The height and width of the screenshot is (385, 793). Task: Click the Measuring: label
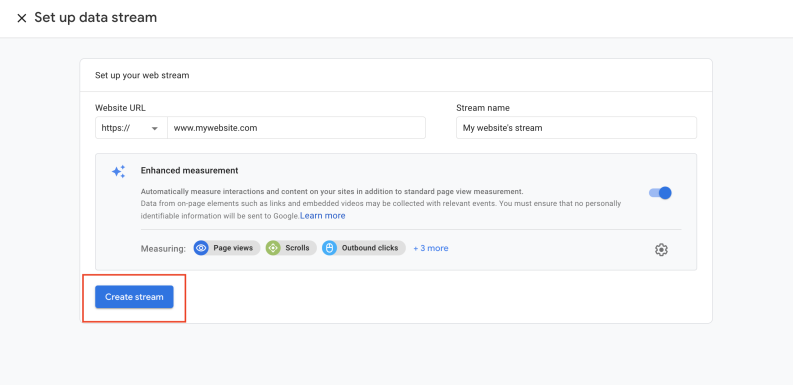point(163,248)
